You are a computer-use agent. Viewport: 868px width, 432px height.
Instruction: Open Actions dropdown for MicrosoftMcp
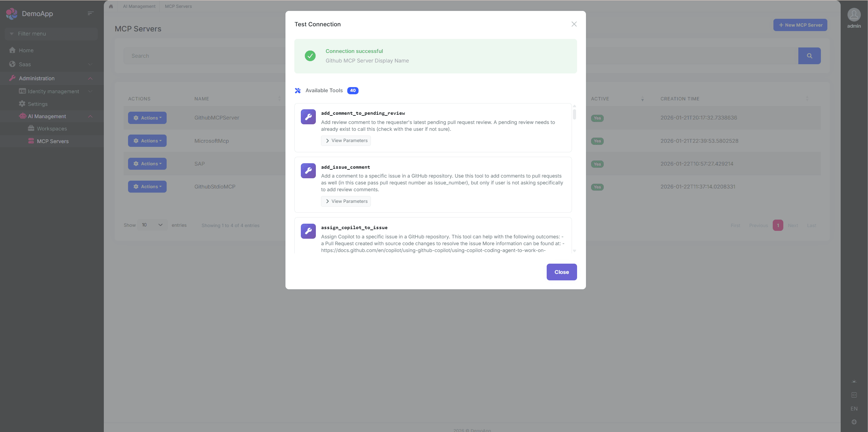pos(147,141)
